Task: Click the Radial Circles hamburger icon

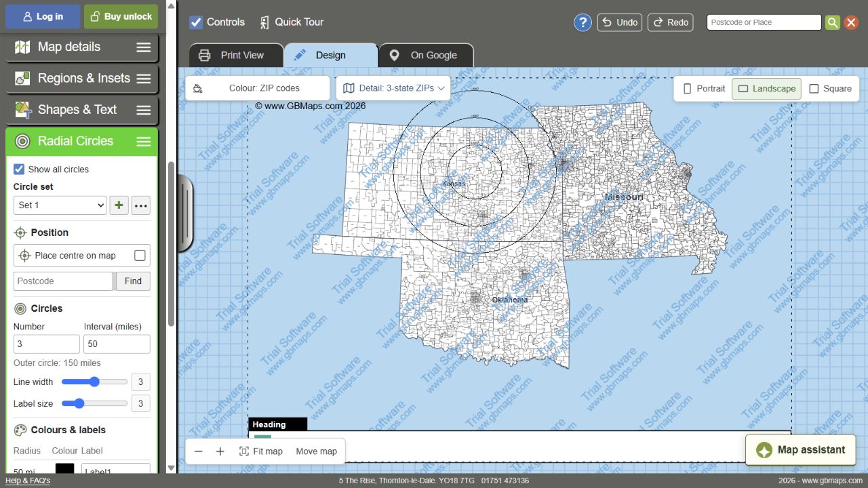Action: click(x=144, y=142)
